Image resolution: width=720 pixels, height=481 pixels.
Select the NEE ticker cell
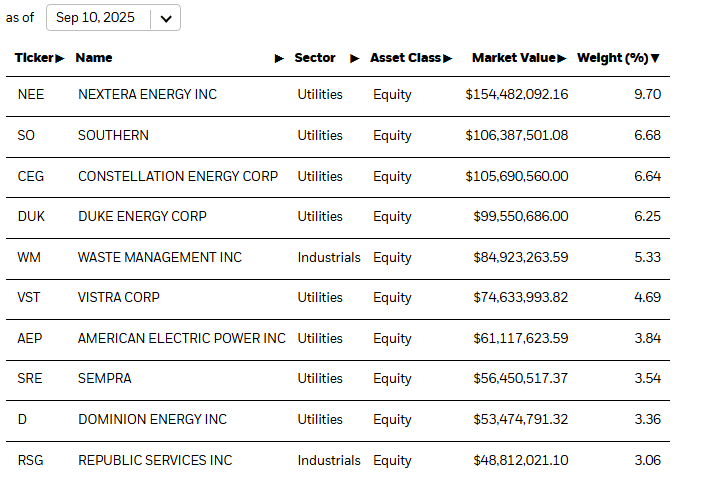[x=32, y=94]
